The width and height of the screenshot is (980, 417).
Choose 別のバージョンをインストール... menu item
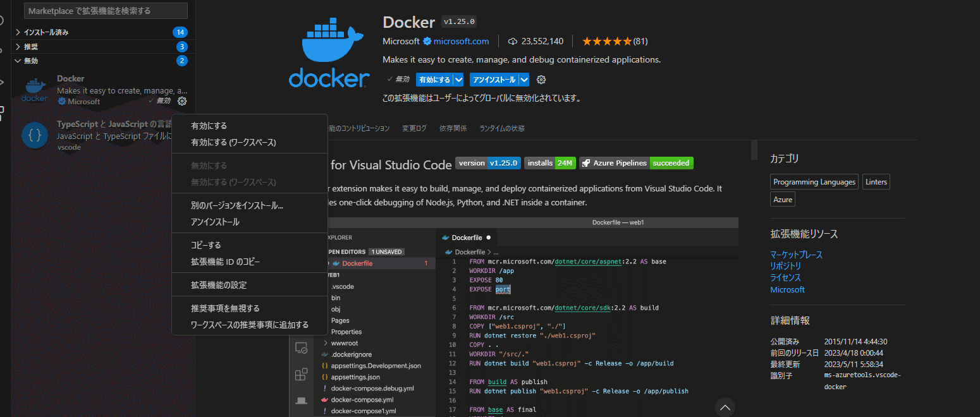[250, 205]
